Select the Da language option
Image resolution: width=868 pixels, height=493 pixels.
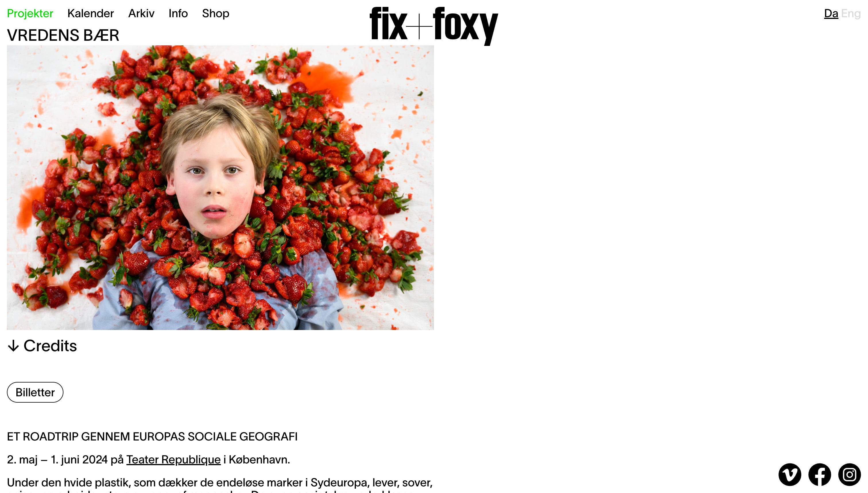[x=831, y=13]
